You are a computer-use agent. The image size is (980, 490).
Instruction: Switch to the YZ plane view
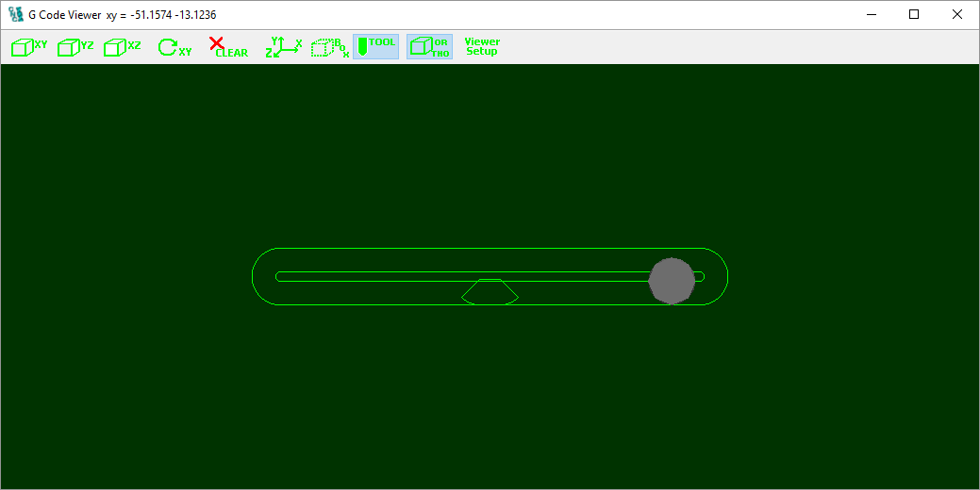(x=75, y=47)
